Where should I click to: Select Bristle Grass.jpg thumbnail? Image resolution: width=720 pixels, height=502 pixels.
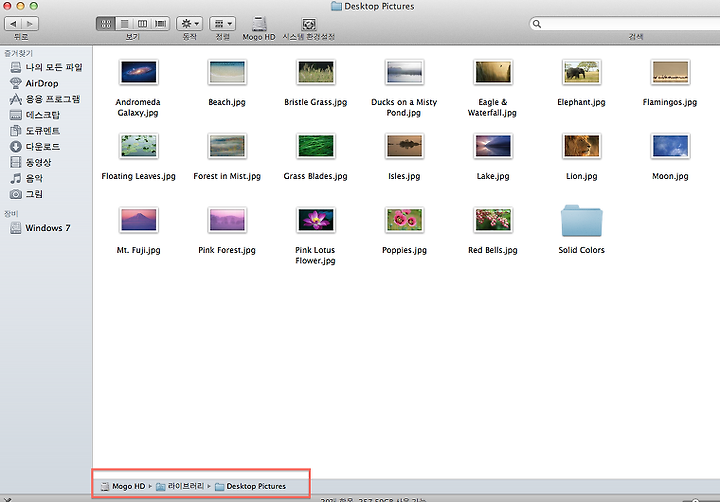click(x=315, y=72)
